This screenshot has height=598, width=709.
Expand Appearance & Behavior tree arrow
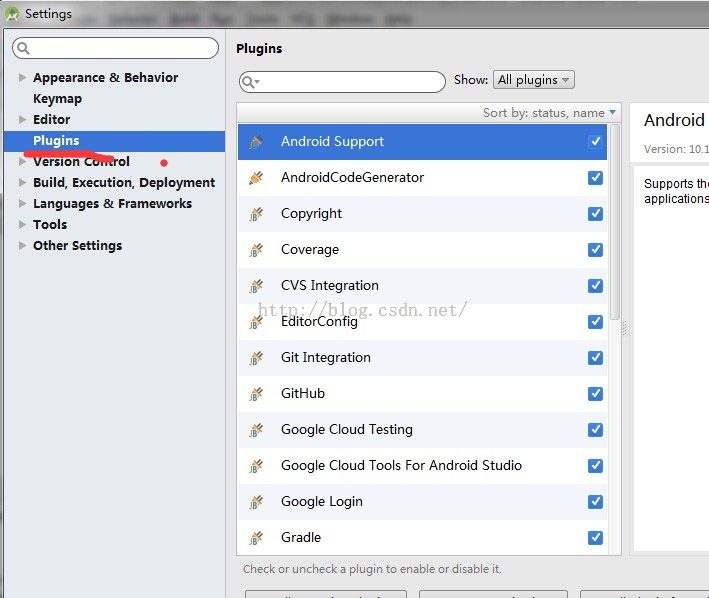point(22,77)
